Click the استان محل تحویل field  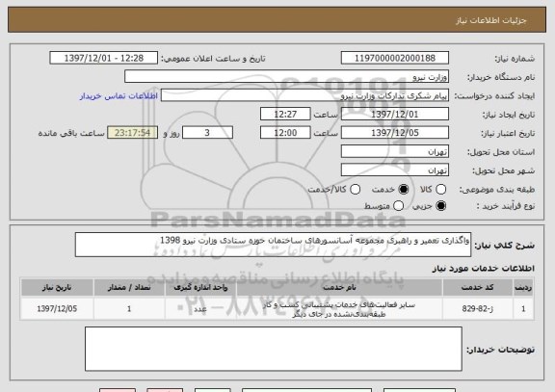pyautogui.click(x=395, y=152)
